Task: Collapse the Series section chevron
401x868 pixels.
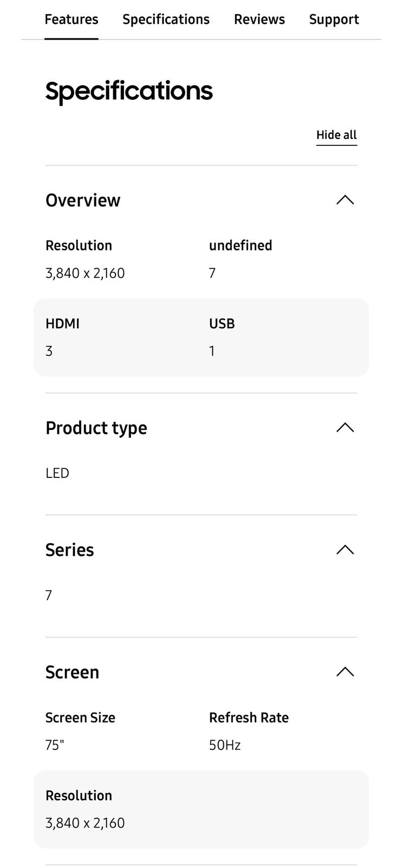Action: (x=345, y=550)
